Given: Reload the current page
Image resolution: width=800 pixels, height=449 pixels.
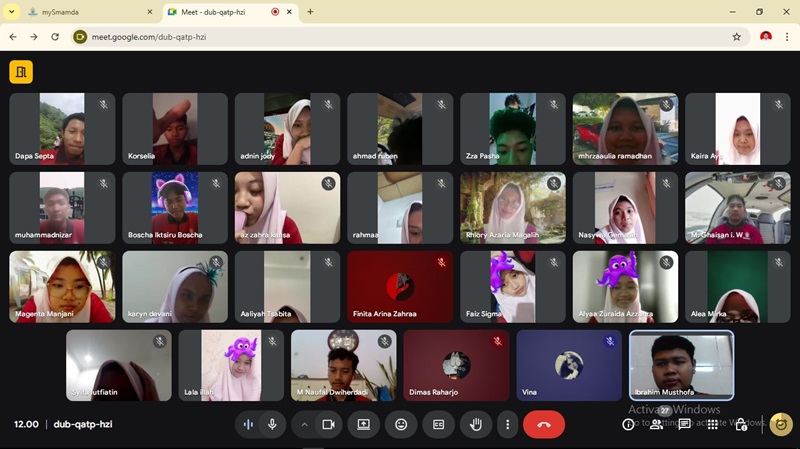Looking at the screenshot, I should 55,37.
